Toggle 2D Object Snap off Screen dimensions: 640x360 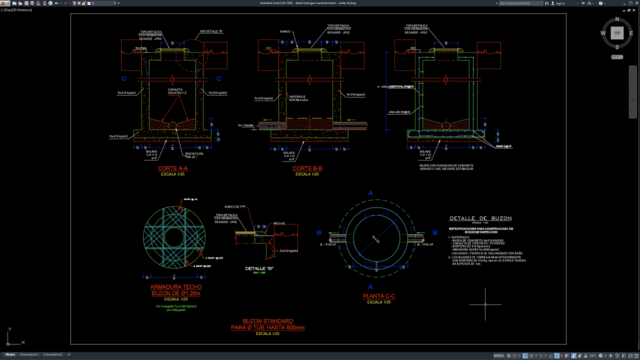557,356
